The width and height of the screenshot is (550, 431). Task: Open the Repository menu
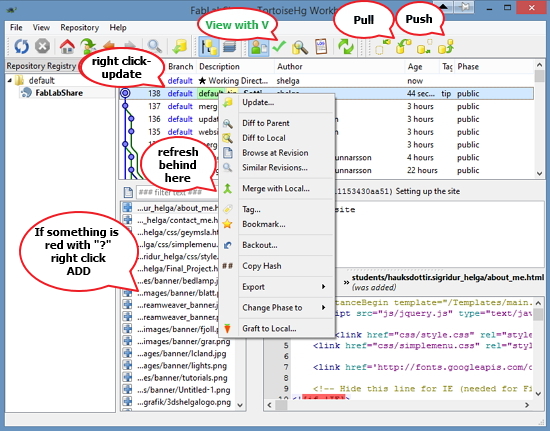click(x=80, y=27)
